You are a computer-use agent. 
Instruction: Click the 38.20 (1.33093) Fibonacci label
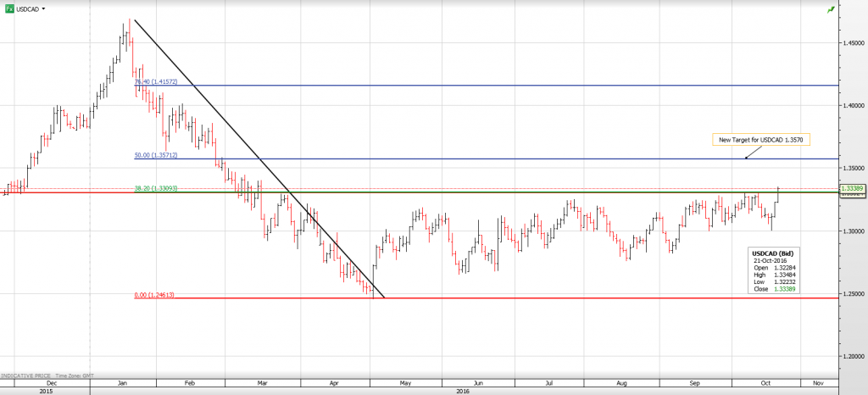[158, 188]
